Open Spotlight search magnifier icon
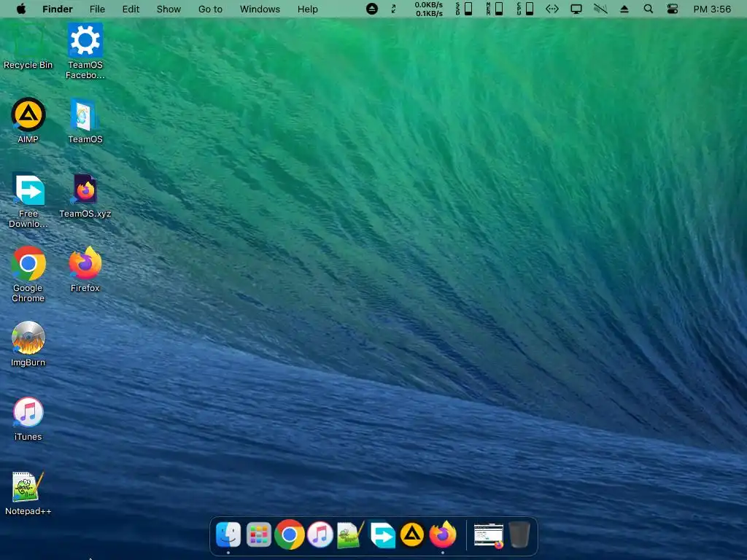Screen dimensions: 747x560 [648, 9]
